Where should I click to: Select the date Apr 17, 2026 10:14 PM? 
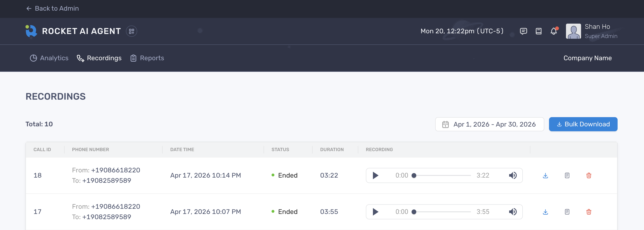pos(206,175)
